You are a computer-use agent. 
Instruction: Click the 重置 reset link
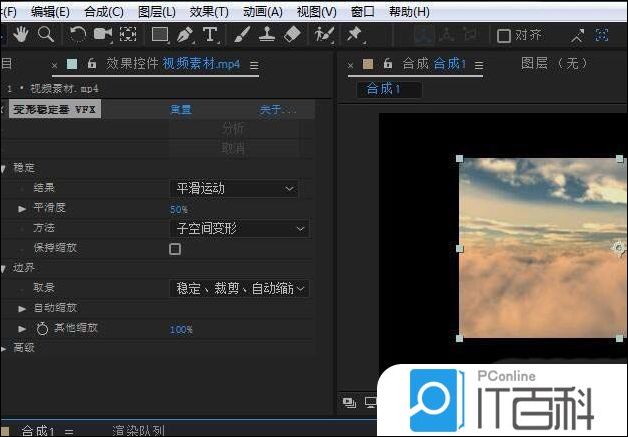pyautogui.click(x=181, y=110)
